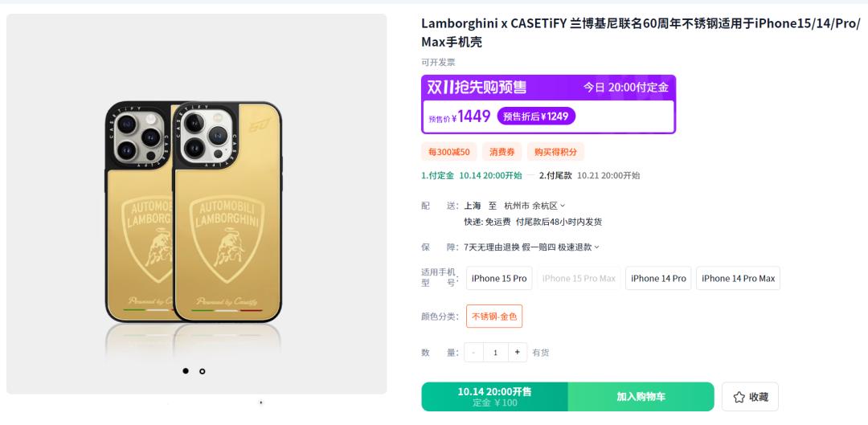
Task: Add item via 加入购物车 button
Action: click(641, 397)
